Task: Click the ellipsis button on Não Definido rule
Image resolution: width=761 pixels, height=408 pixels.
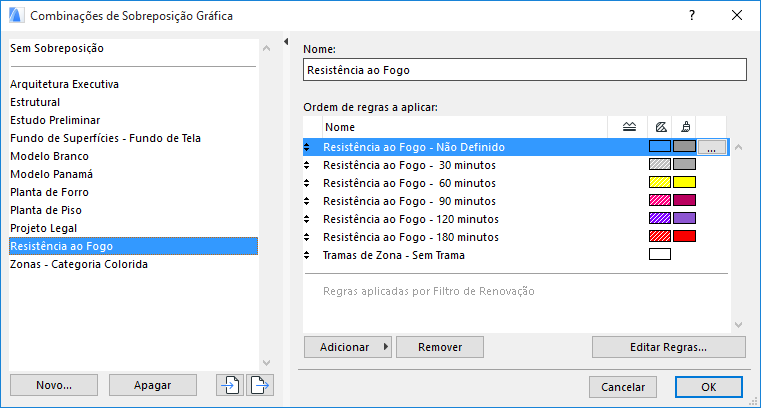Action: click(711, 147)
